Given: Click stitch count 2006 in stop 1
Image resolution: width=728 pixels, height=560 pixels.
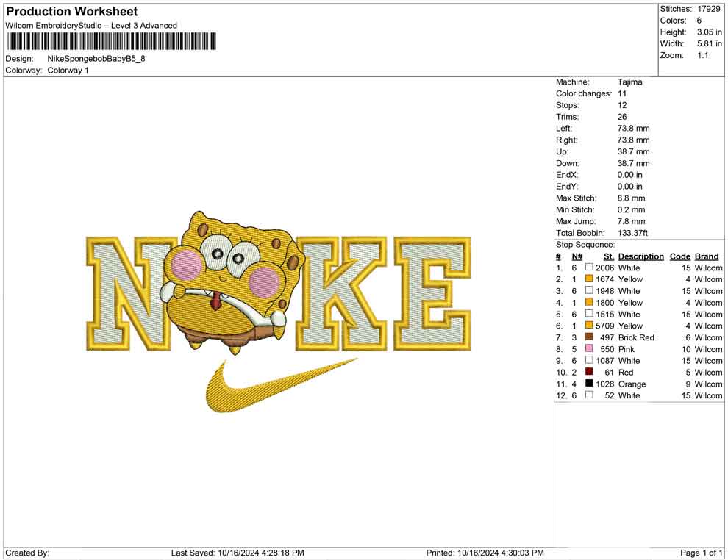Looking at the screenshot, I should [604, 268].
